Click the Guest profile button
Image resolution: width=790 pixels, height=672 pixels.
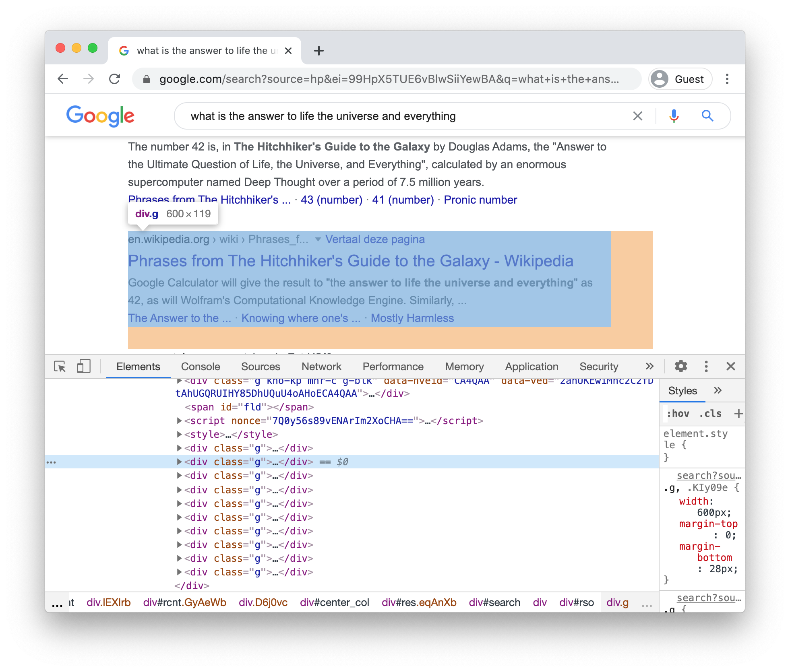(x=680, y=79)
